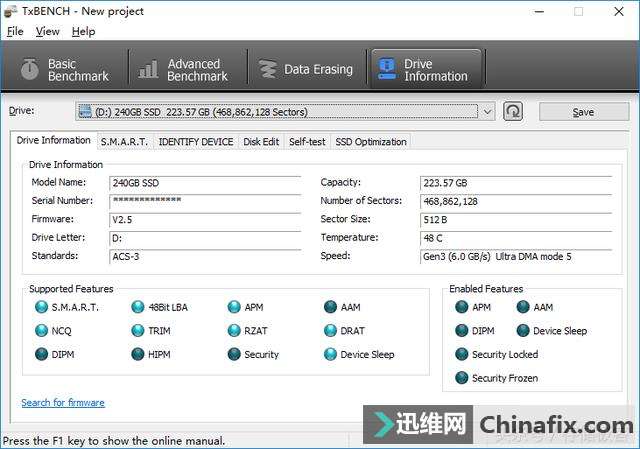Click the AAM enabled feature indicator

click(x=523, y=307)
